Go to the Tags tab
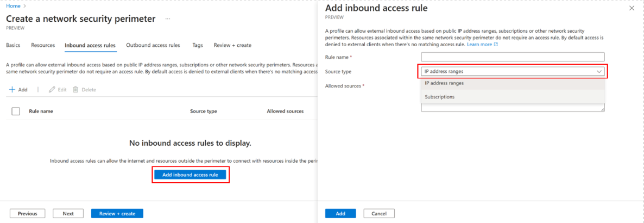This screenshot has width=644, height=223. click(198, 45)
